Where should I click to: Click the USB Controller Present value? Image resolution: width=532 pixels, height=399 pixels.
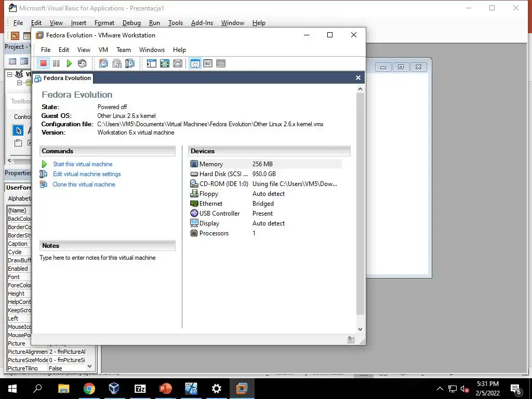pos(262,214)
